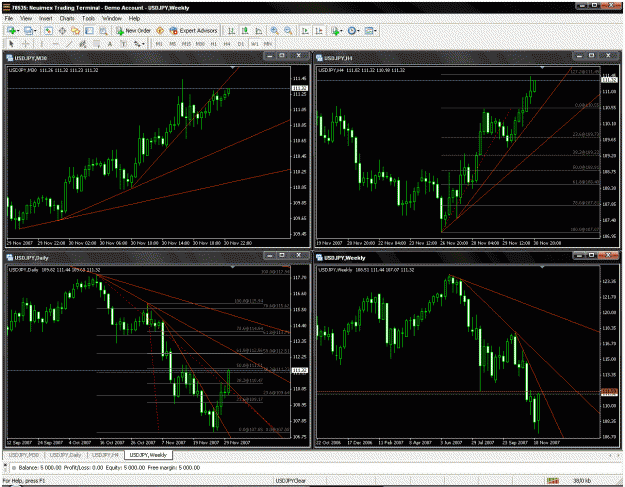Open the View menu
Image resolution: width=625 pixels, height=487 pixels.
tap(26, 18)
